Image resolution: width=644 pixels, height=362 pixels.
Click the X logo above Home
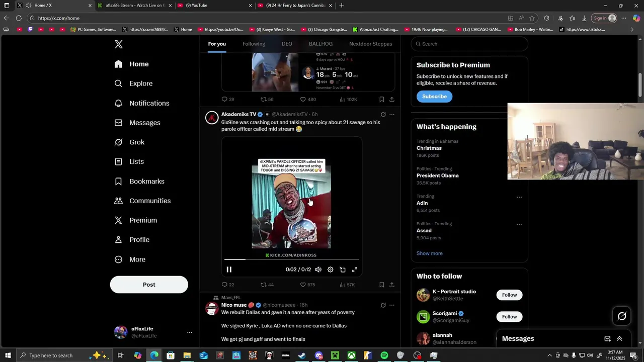(119, 44)
